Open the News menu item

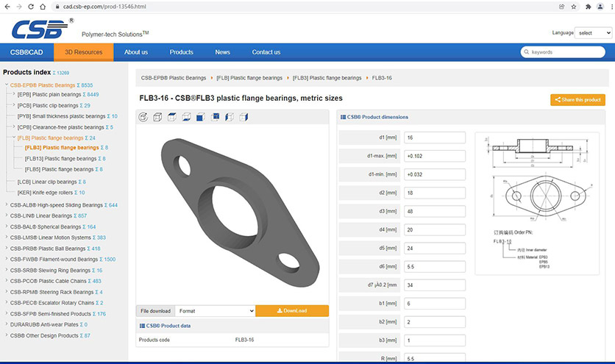(x=222, y=52)
